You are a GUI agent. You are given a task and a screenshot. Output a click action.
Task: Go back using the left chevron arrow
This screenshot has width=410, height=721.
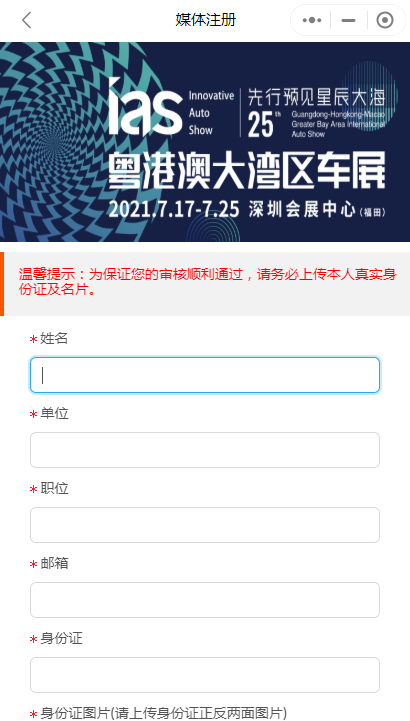pos(27,20)
